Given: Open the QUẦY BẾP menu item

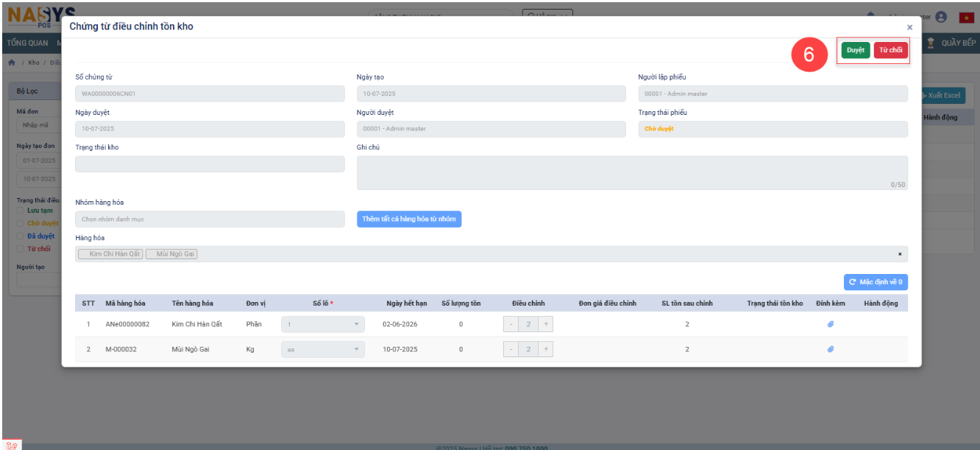Looking at the screenshot, I should point(958,43).
